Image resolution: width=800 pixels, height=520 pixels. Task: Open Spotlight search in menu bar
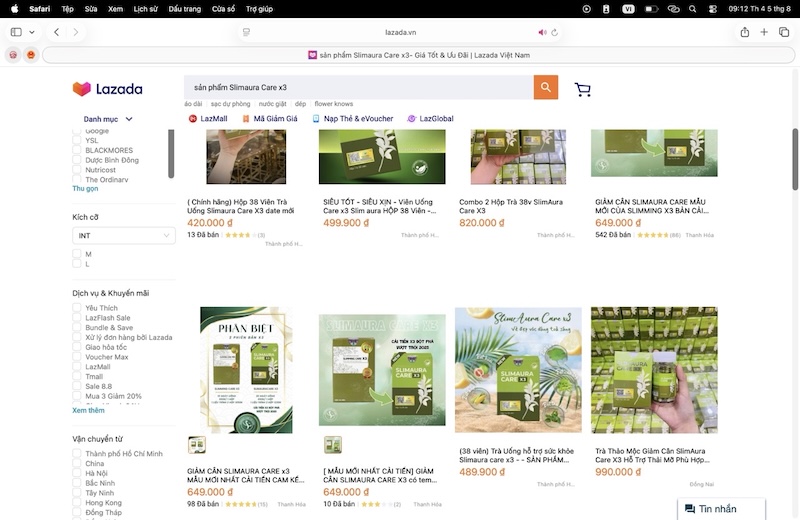coord(692,9)
